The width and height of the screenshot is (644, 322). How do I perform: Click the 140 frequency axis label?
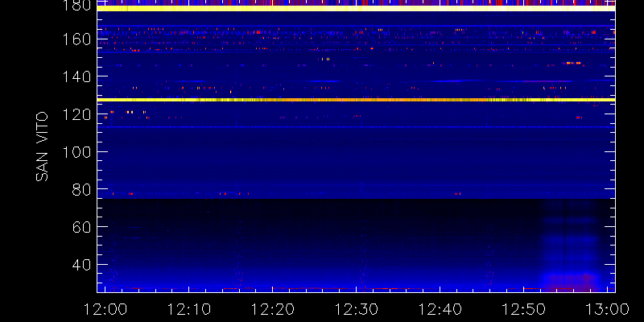pos(75,76)
